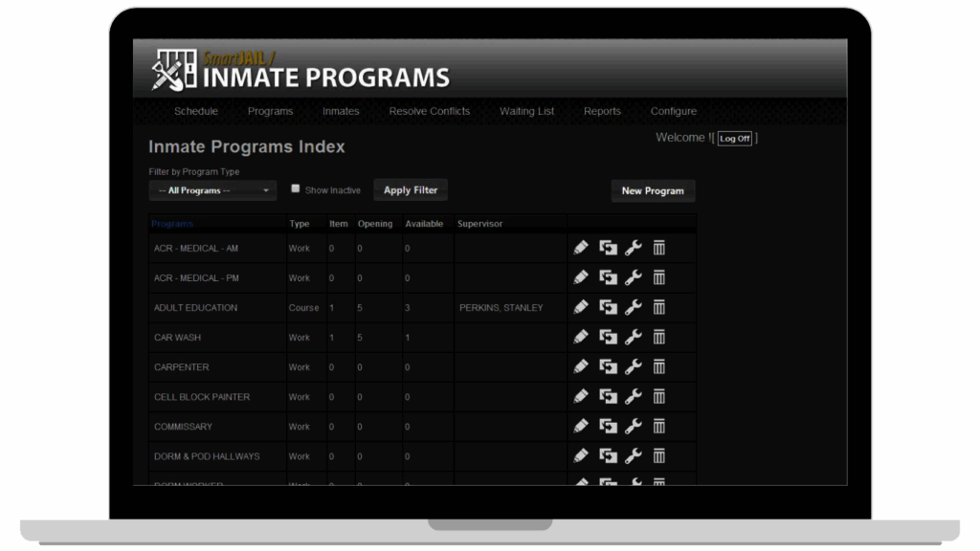Image resolution: width=980 pixels, height=551 pixels.
Task: Click the Apply Filter button
Action: (410, 189)
